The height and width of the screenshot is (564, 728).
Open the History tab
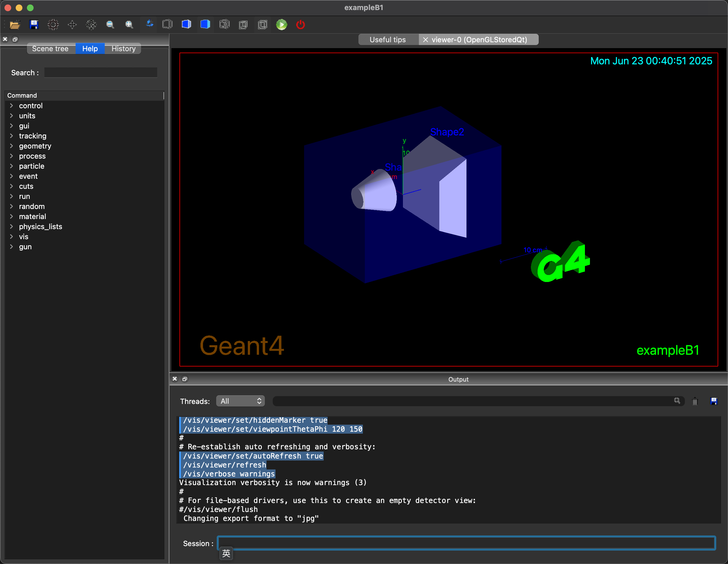click(x=123, y=49)
